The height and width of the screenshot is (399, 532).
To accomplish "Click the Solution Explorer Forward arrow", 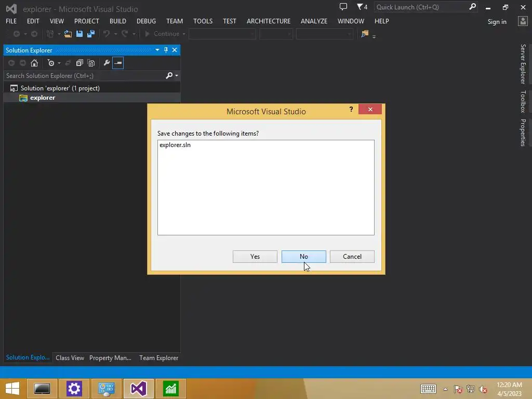I will (x=23, y=63).
